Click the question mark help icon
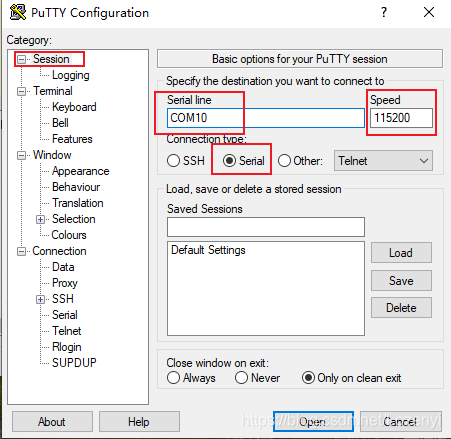This screenshot has width=451, height=439. [384, 12]
